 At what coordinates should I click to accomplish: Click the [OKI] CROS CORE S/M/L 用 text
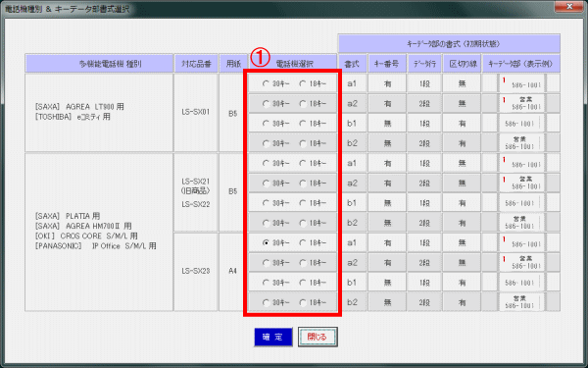(x=86, y=236)
